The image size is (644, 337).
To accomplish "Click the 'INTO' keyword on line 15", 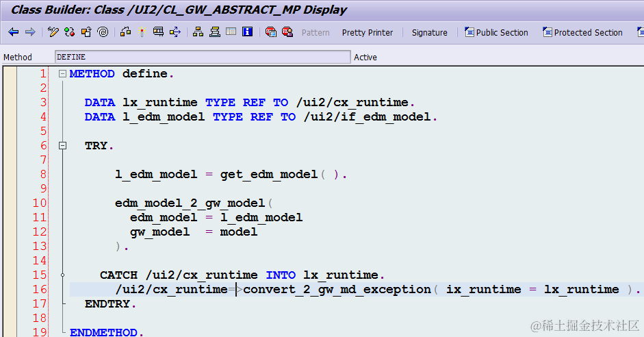I will click(281, 275).
